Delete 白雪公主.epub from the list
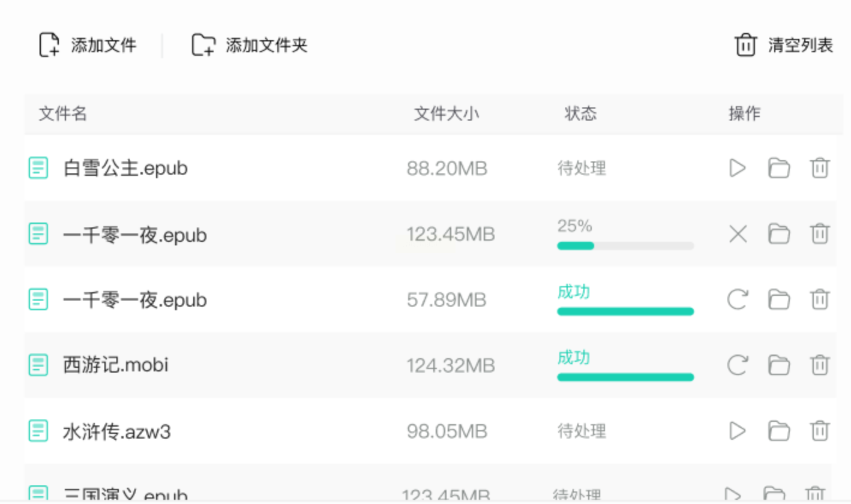The width and height of the screenshot is (851, 504). 819,169
